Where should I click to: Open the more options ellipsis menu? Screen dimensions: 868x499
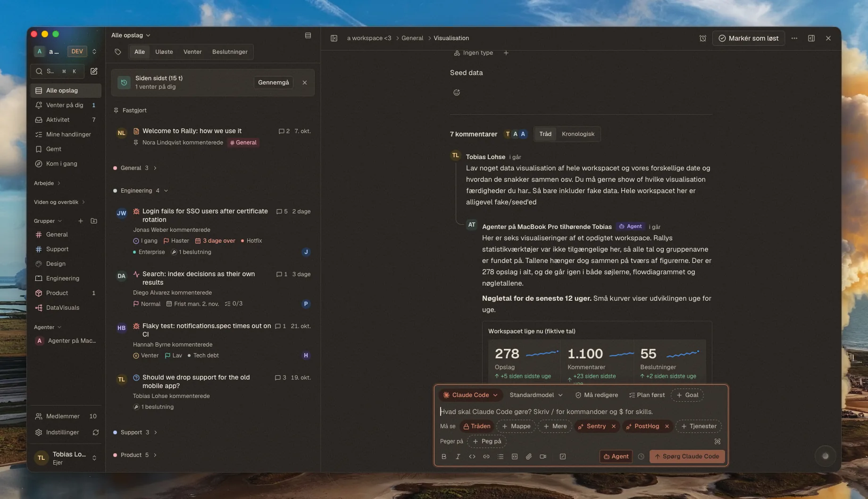click(x=794, y=38)
